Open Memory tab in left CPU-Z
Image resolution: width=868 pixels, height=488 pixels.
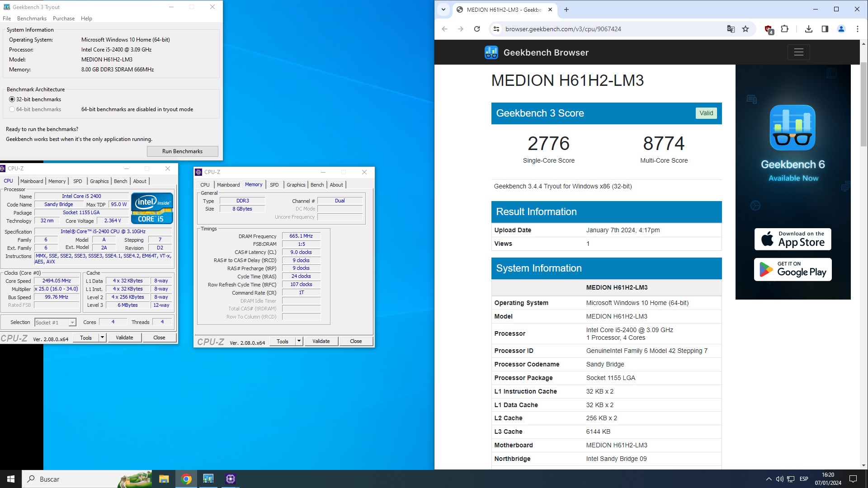pos(57,181)
